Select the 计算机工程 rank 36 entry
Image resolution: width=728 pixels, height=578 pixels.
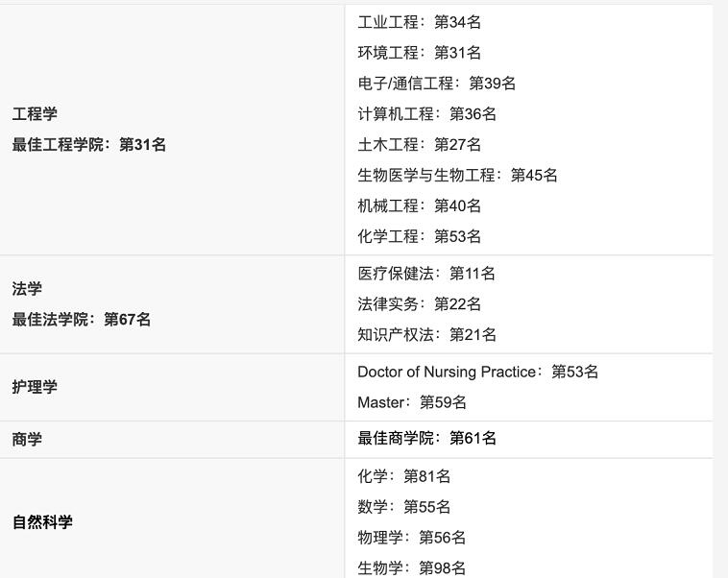tap(426, 114)
